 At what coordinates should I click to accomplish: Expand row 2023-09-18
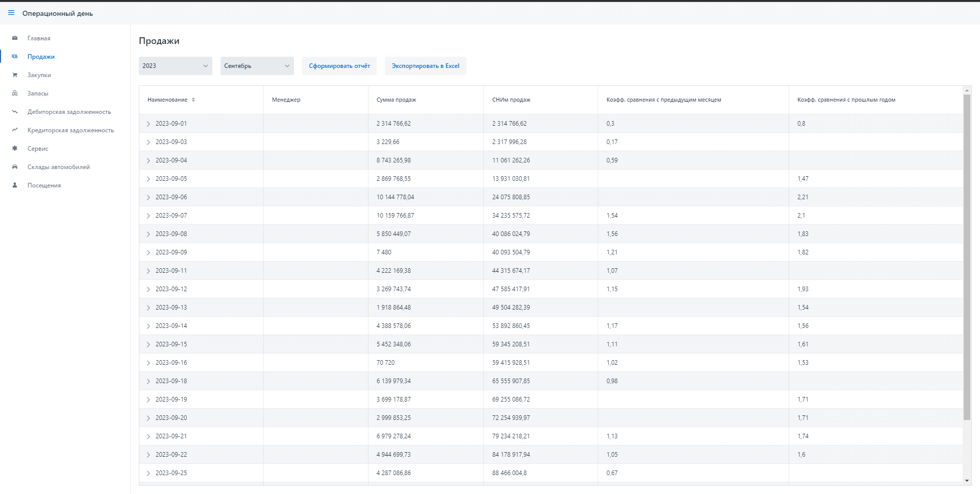(x=149, y=381)
